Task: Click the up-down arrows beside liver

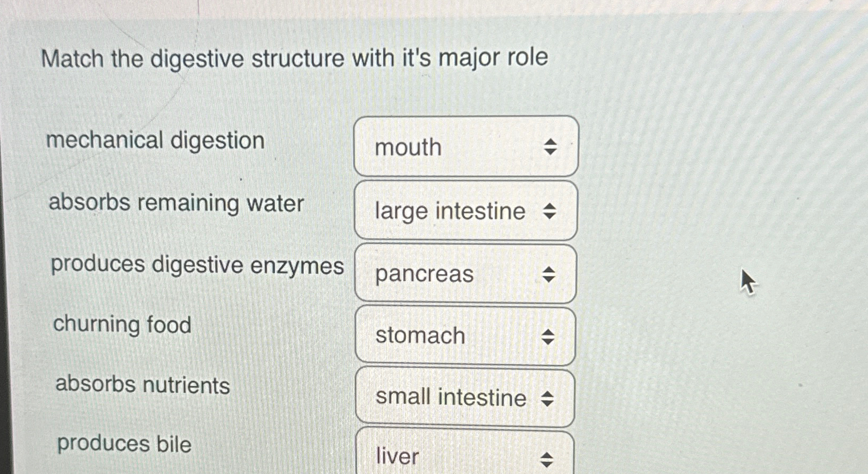Action: pos(546,460)
